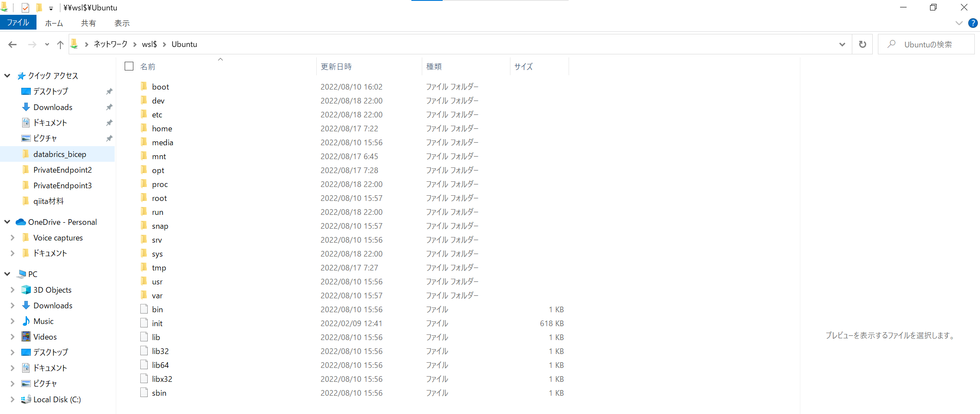Image resolution: width=980 pixels, height=414 pixels.
Task: Select PrivateEndpoint3 in navigation pane
Action: (63, 185)
